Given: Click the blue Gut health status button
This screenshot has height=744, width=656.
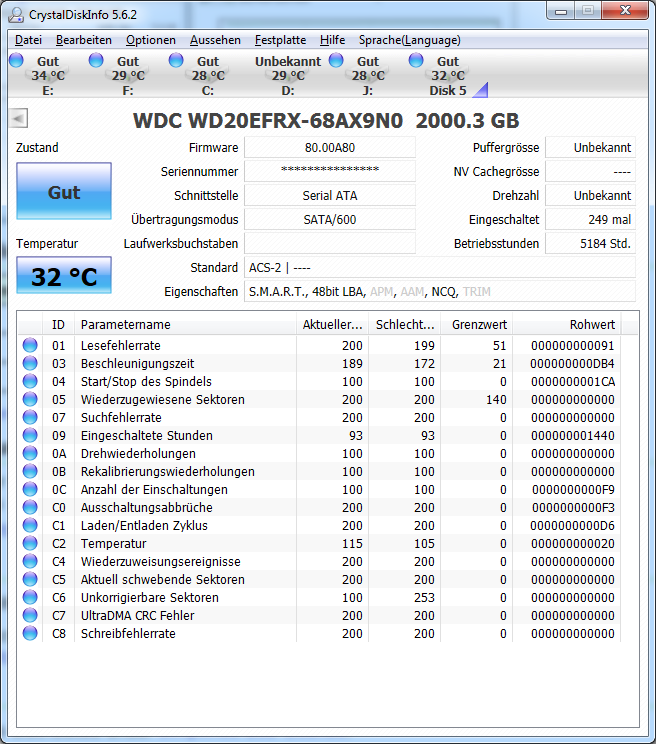Looking at the screenshot, I should click(64, 191).
